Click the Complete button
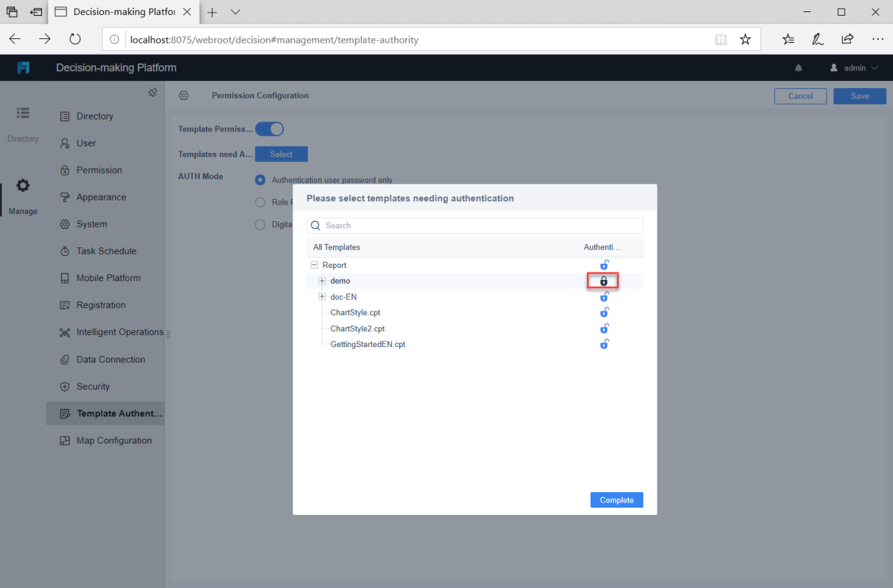This screenshot has height=588, width=893. (x=616, y=500)
